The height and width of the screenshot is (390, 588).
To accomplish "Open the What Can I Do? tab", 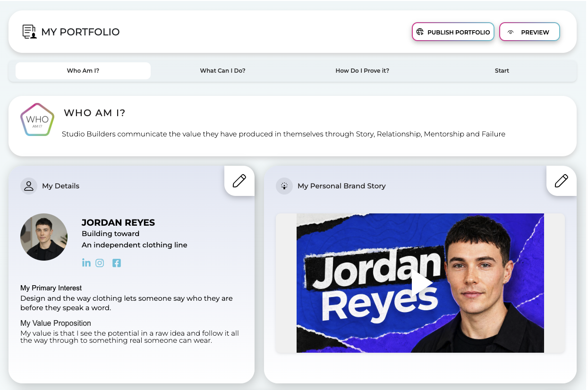I will [x=222, y=71].
